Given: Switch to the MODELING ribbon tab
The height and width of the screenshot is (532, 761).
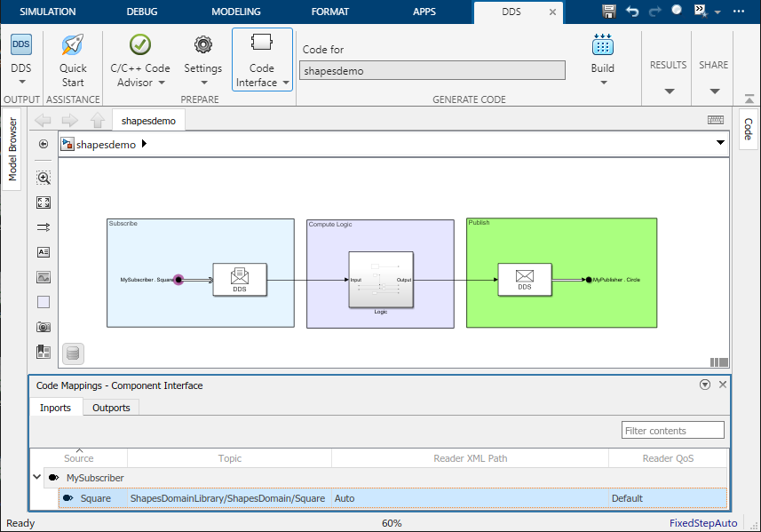Looking at the screenshot, I should tap(235, 12).
